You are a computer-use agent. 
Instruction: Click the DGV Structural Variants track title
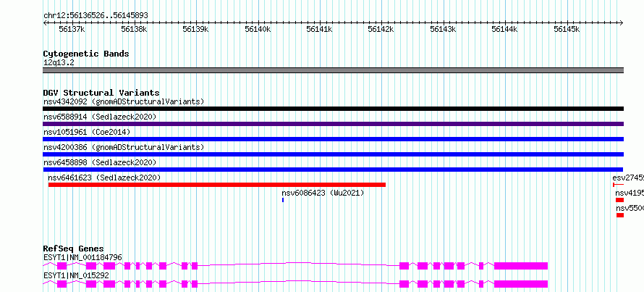coord(101,93)
